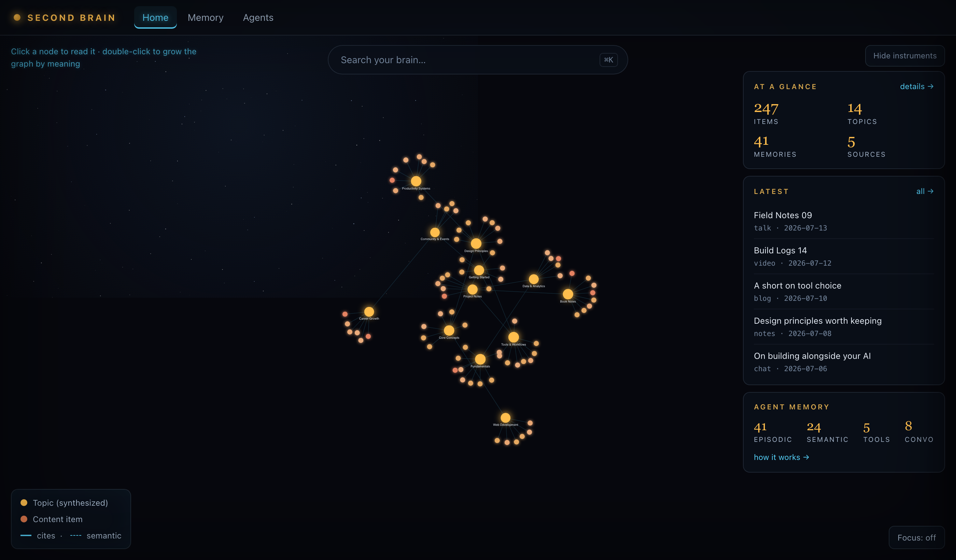The width and height of the screenshot is (956, 560).
Task: Select the Data & Analytics topic node
Action: [533, 279]
